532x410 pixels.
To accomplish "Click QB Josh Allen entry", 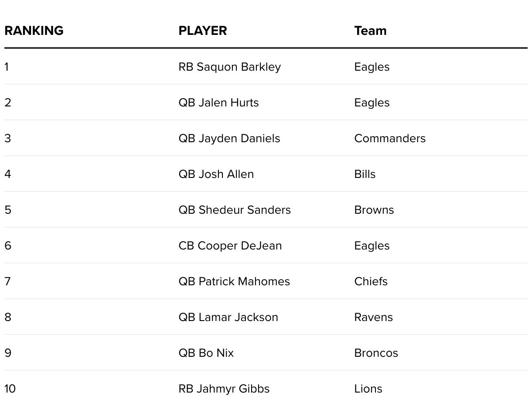I will (x=216, y=174).
